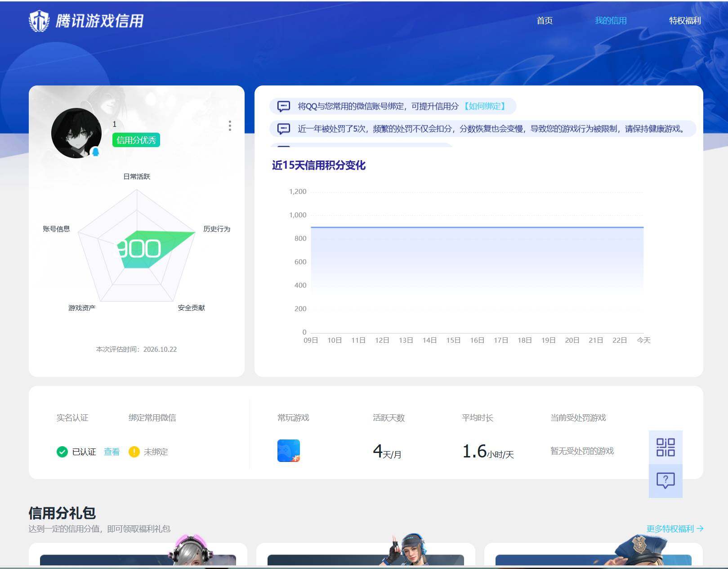Click the police-cap character gift card
The width and height of the screenshot is (728, 569).
tap(594, 554)
